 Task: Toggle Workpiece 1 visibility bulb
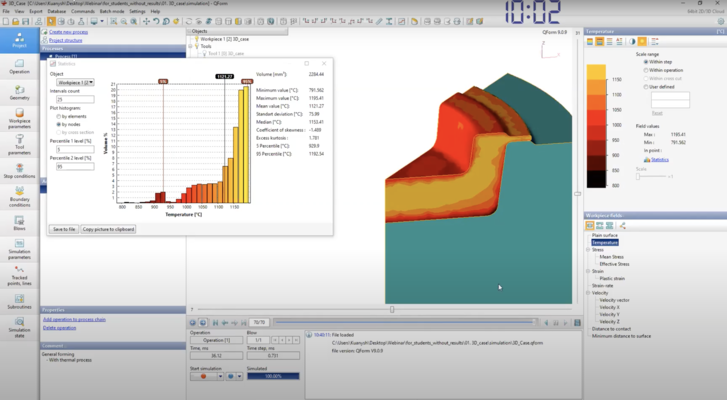197,39
